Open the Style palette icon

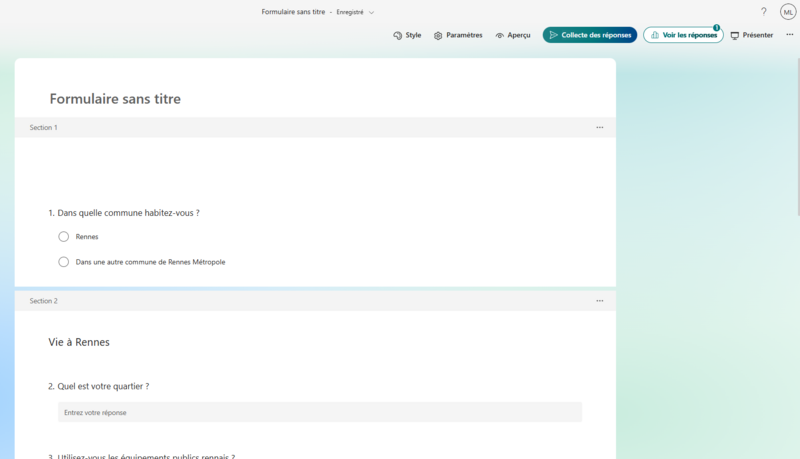398,35
